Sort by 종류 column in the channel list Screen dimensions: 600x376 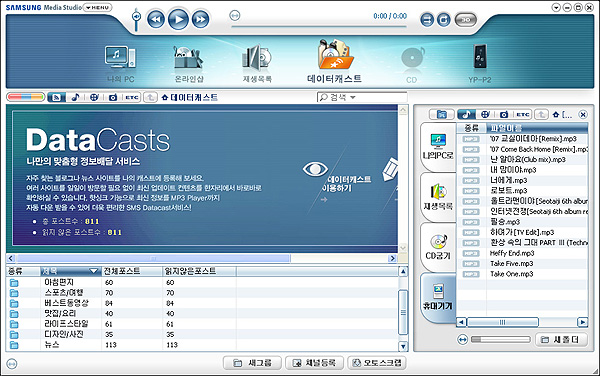pyautogui.click(x=23, y=271)
